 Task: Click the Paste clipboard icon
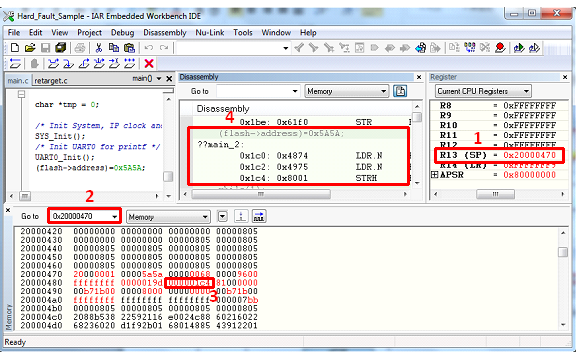129,48
